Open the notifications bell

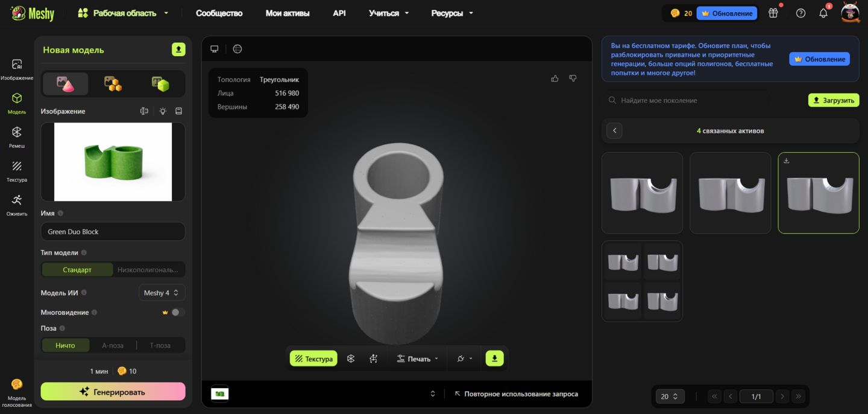click(x=823, y=13)
